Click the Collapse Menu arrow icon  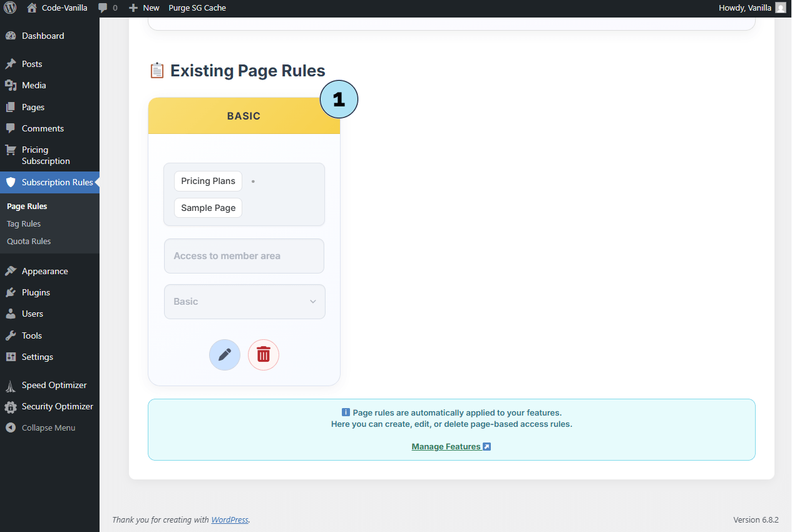pyautogui.click(x=10, y=427)
